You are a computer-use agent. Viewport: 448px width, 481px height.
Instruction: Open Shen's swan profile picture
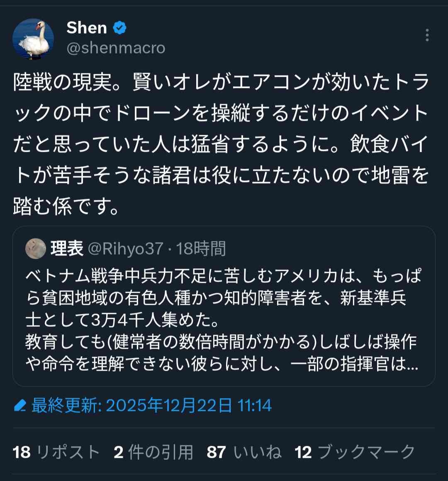pos(33,39)
